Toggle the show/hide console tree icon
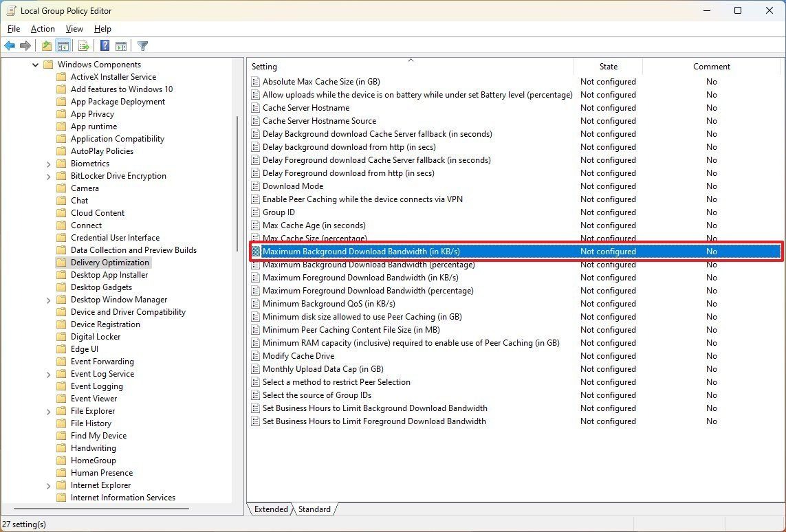The width and height of the screenshot is (786, 532). click(63, 46)
